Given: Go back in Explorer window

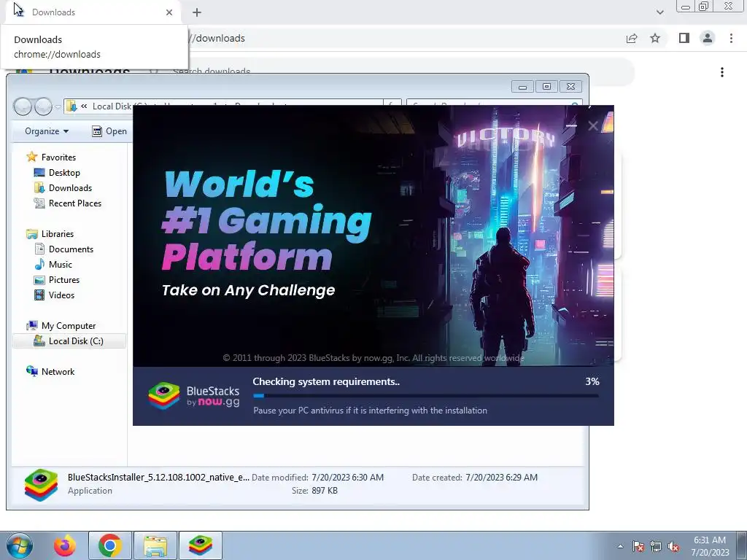Looking at the screenshot, I should pyautogui.click(x=23, y=106).
